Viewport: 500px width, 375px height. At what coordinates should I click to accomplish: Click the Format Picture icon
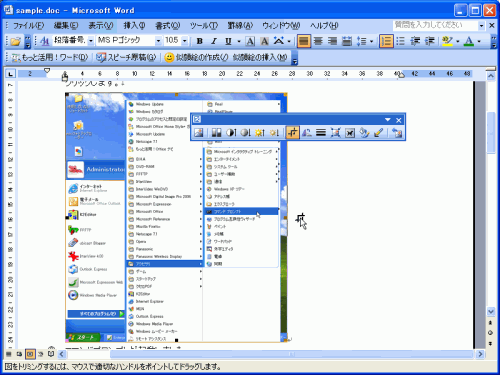(364, 133)
